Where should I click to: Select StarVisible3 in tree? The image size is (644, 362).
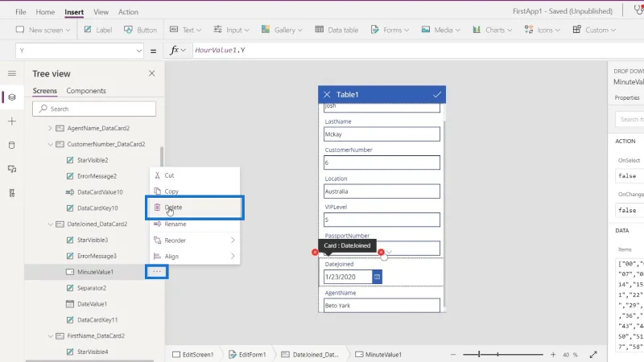(93, 240)
